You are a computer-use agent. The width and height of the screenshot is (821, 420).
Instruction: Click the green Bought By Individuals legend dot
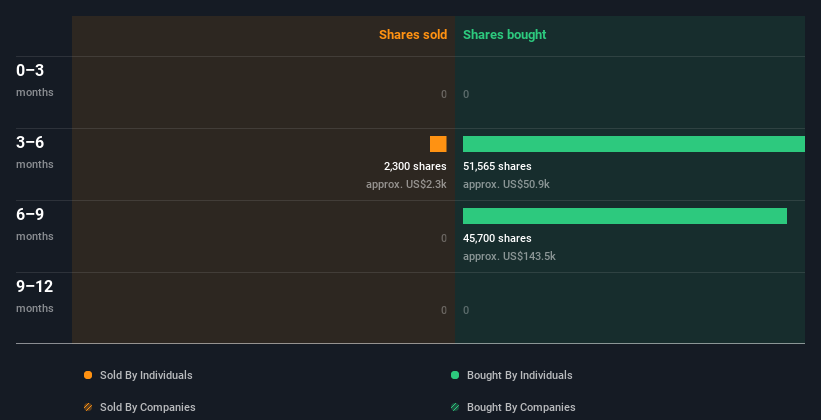pos(455,375)
